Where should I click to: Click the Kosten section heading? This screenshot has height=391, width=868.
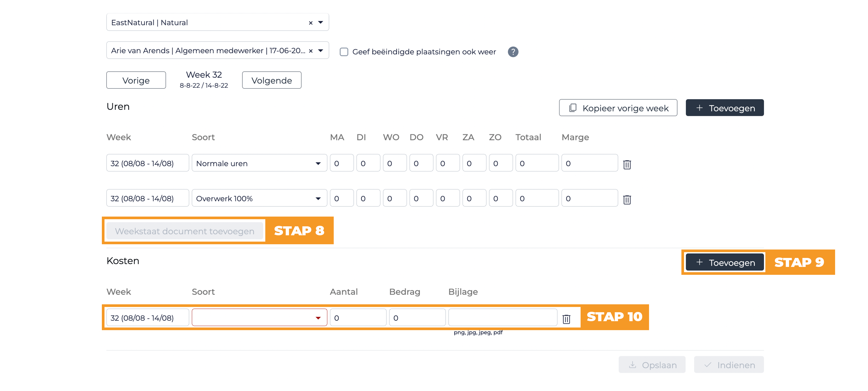click(123, 261)
